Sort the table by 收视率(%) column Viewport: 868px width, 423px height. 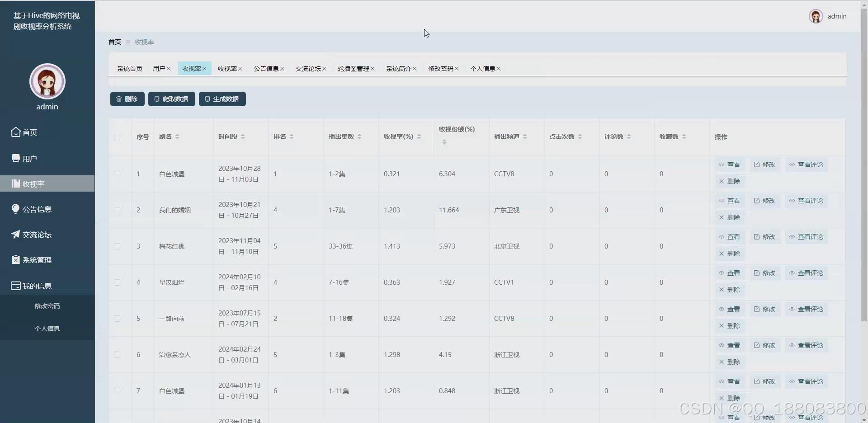pos(418,136)
